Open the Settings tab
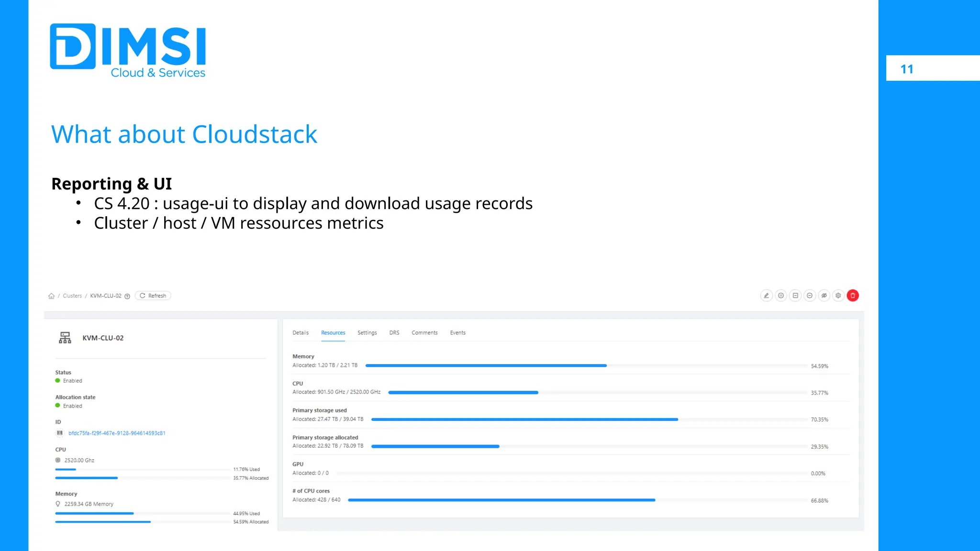The image size is (980, 551). click(x=367, y=333)
